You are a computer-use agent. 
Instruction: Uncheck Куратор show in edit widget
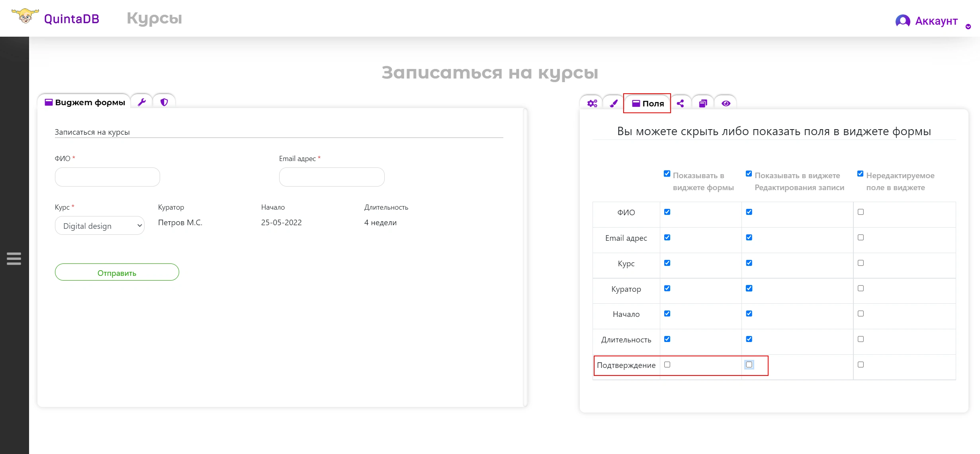[x=749, y=289]
